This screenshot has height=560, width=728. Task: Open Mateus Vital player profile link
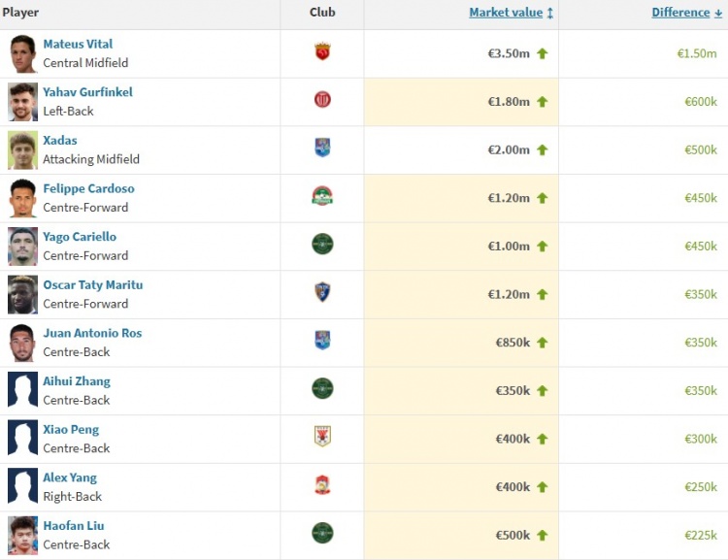point(78,44)
